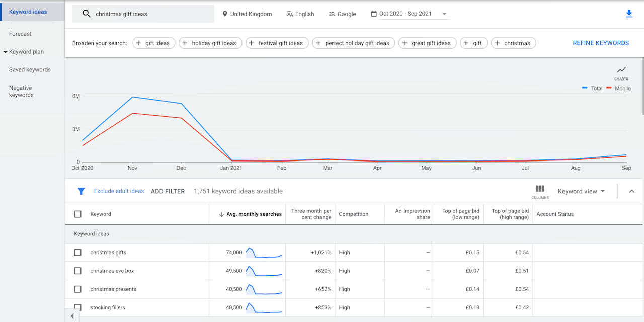Collapse the keyword table panel chevron

pos(632,191)
